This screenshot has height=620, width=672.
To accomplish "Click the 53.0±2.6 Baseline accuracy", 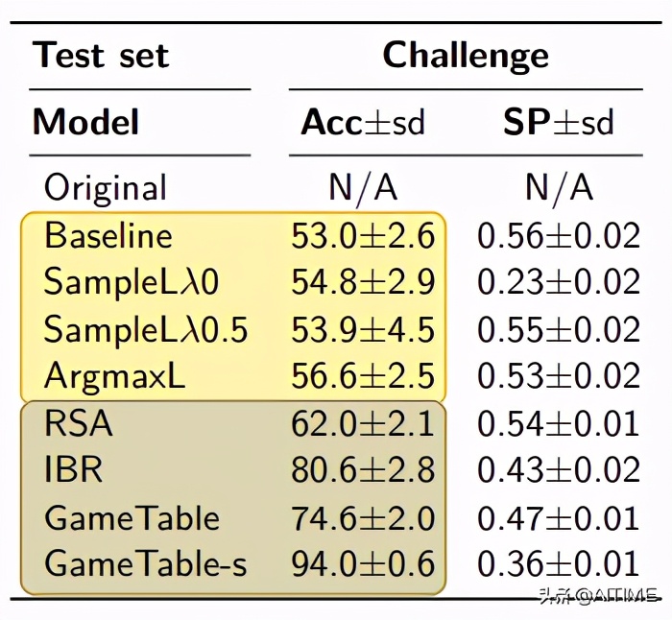I will (x=363, y=235).
